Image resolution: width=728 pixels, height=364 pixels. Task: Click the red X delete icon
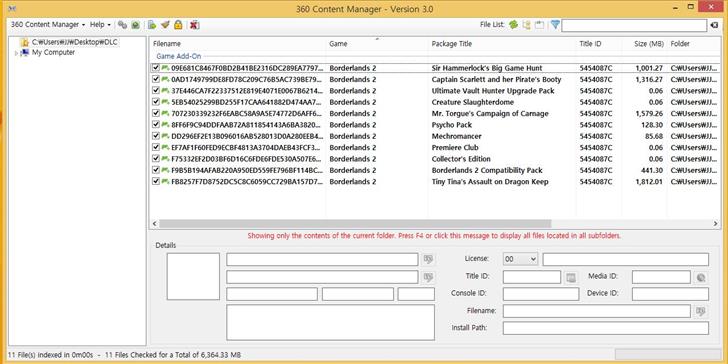pos(195,25)
